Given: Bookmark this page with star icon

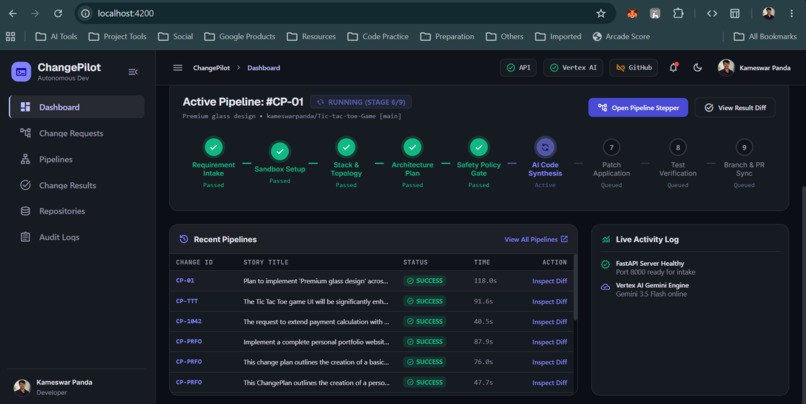Looking at the screenshot, I should [601, 13].
